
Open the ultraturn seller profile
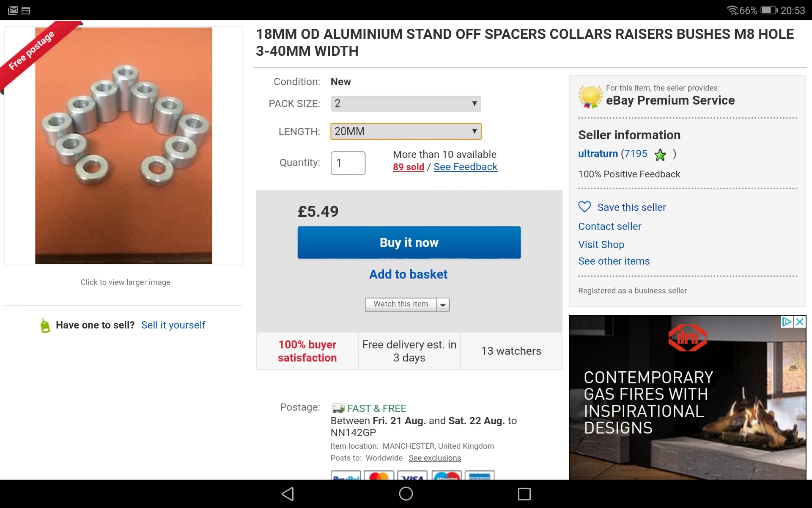click(598, 154)
